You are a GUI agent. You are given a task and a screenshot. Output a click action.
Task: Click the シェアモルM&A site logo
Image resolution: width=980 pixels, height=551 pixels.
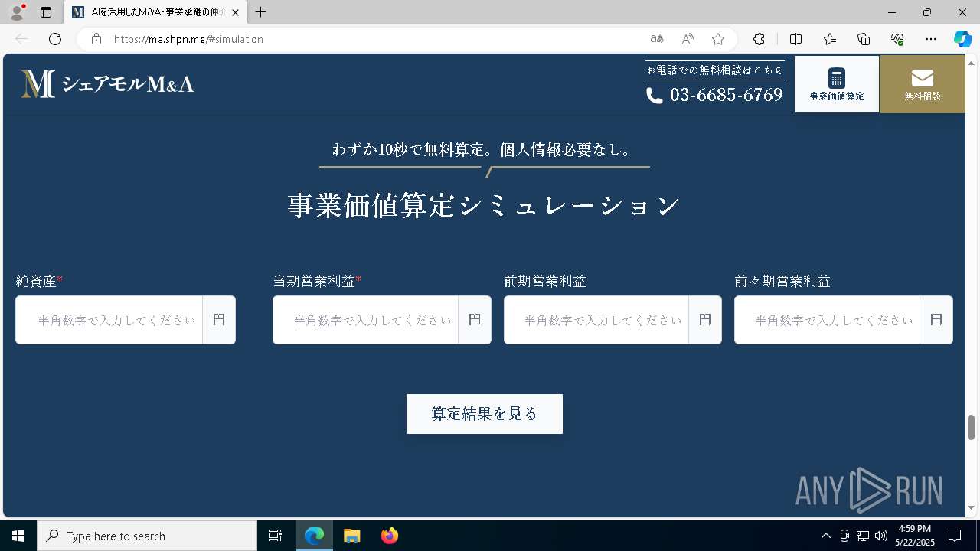(x=107, y=84)
